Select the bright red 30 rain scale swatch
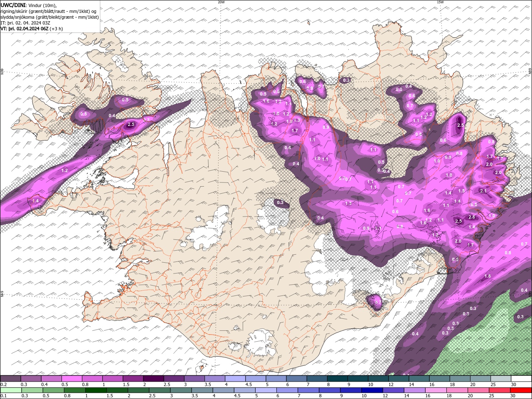This screenshot has height=399, width=532. pyautogui.click(x=521, y=390)
